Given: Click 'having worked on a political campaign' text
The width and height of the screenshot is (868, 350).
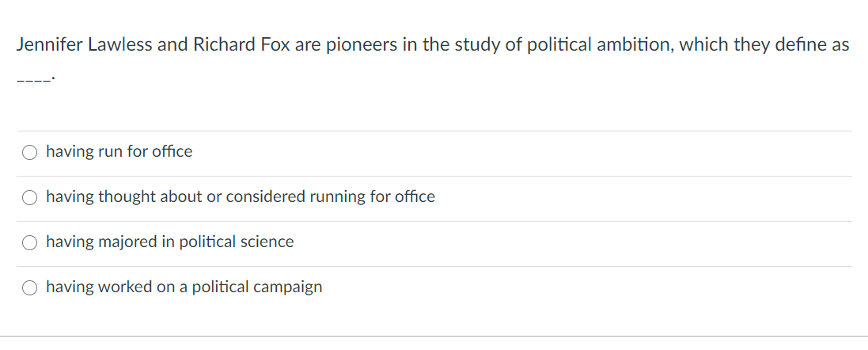Looking at the screenshot, I should coord(184,287).
